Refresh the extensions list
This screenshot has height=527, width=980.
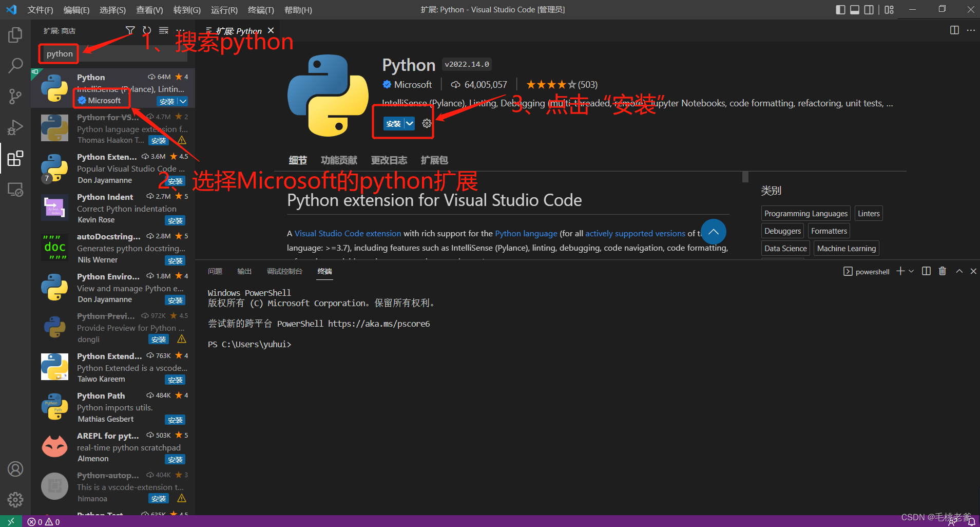147,31
